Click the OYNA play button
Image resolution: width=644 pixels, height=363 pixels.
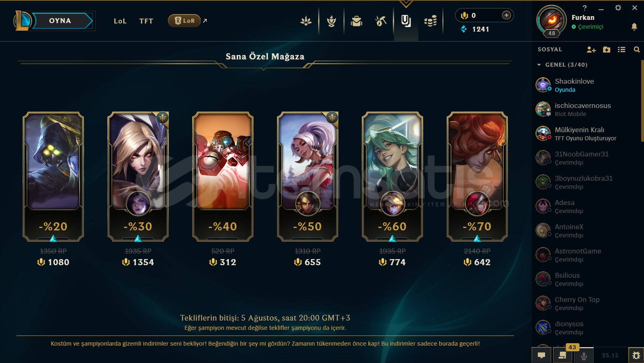(x=60, y=21)
